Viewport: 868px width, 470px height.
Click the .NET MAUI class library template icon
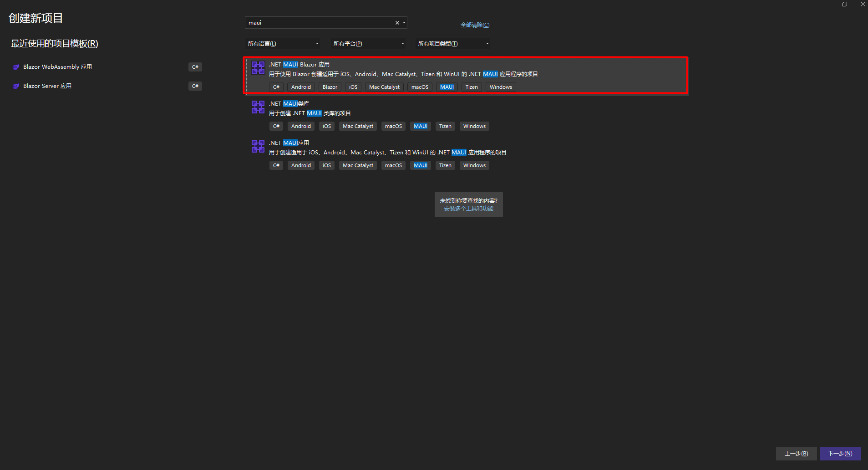258,107
